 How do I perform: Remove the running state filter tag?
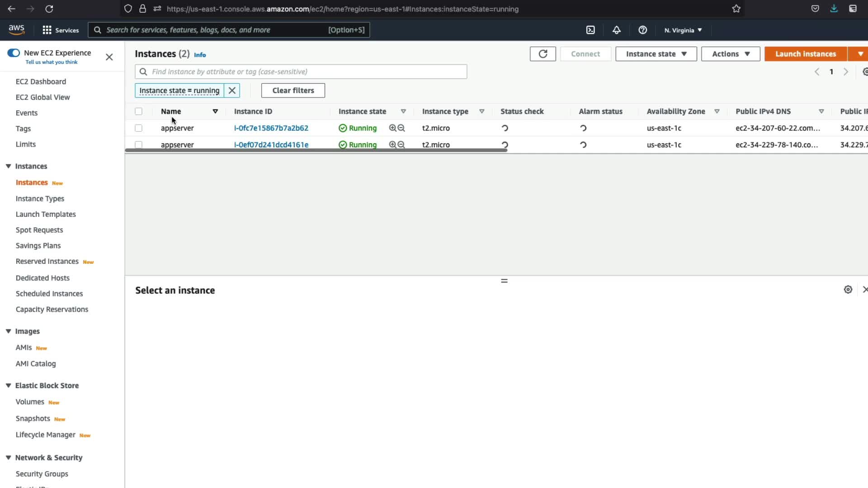click(x=232, y=90)
